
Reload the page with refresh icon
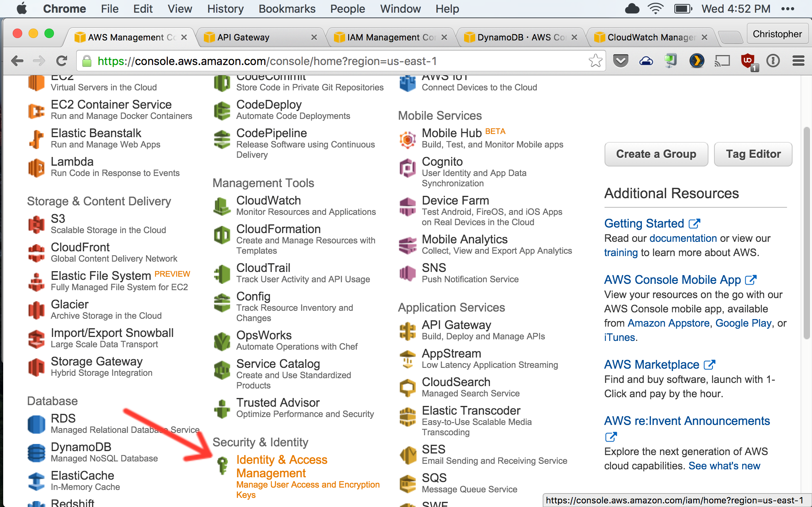point(61,61)
